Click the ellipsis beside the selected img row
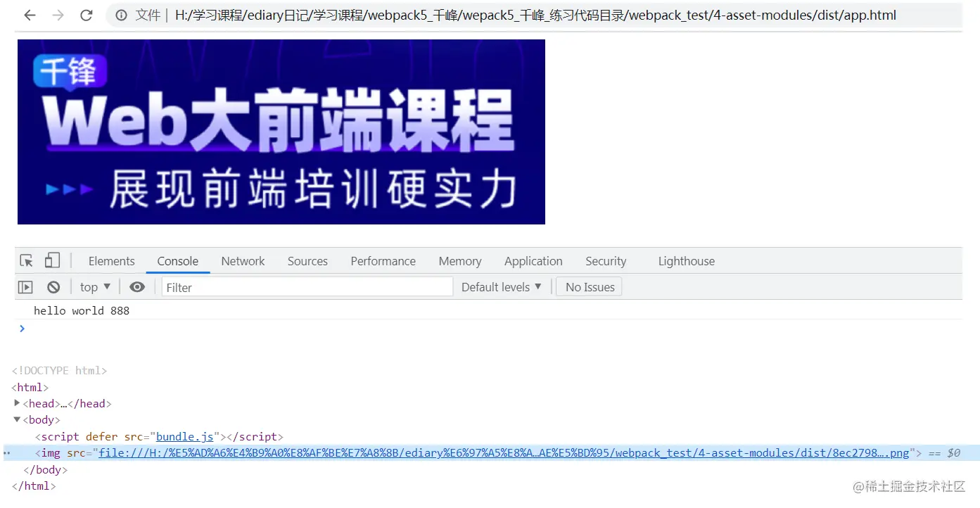 coord(6,453)
